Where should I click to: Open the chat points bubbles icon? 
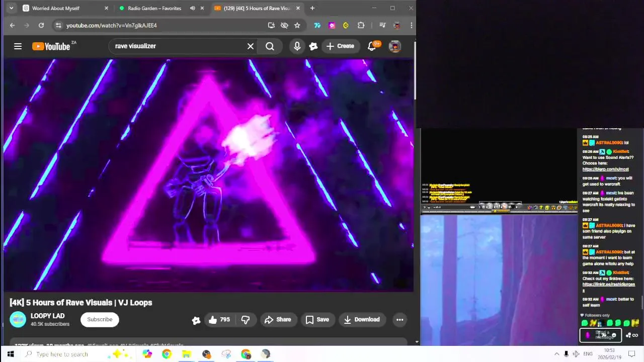(628, 335)
